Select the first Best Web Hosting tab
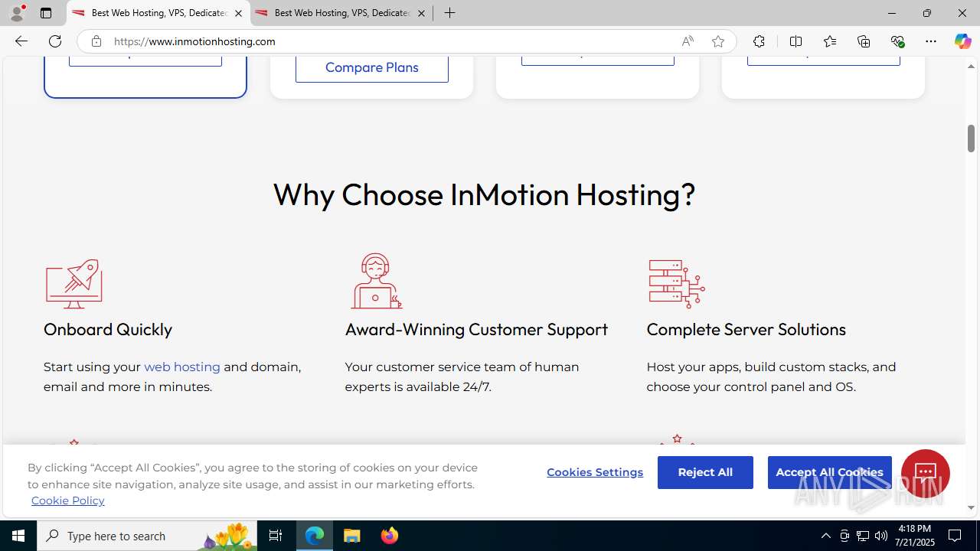This screenshot has height=551, width=980. click(x=158, y=13)
